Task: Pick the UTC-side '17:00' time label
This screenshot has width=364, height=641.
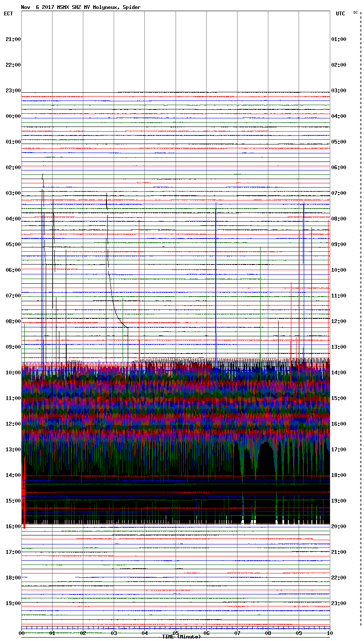Action: pos(339,450)
